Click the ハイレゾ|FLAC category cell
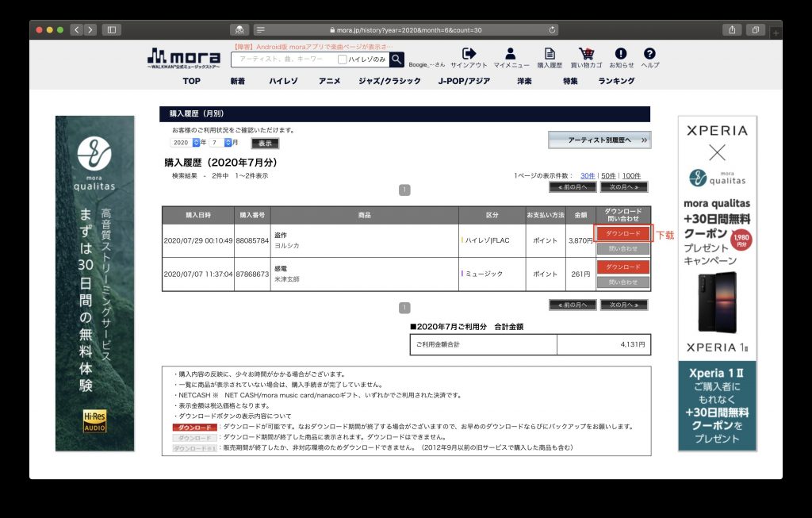The height and width of the screenshot is (518, 812). [492, 240]
